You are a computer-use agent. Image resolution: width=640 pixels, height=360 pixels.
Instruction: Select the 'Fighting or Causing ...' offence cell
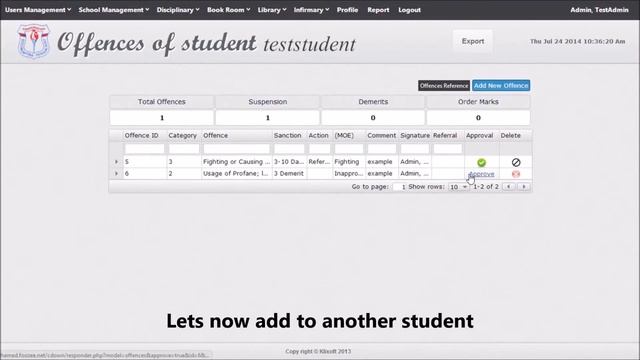coord(237,162)
